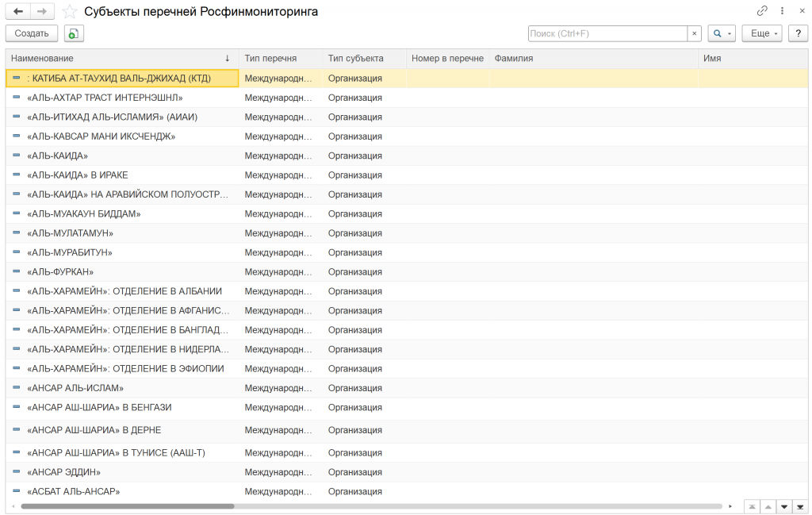Clear the search field with x
The height and width of the screenshot is (515, 812).
(x=695, y=33)
